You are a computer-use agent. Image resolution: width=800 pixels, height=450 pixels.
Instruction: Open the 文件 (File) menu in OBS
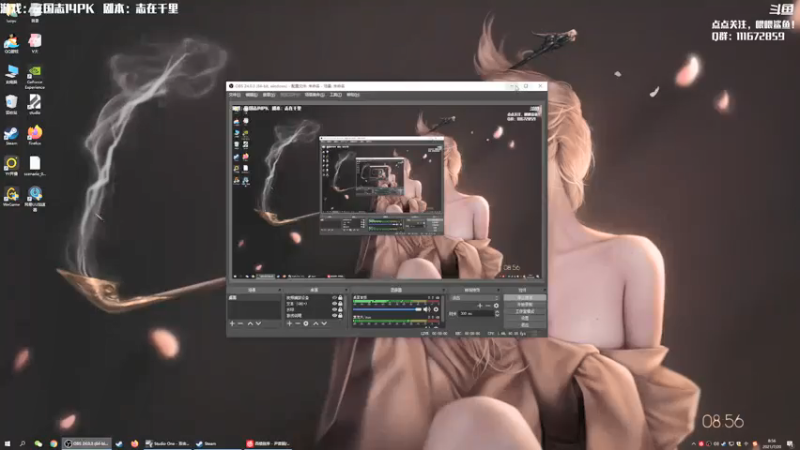234,95
